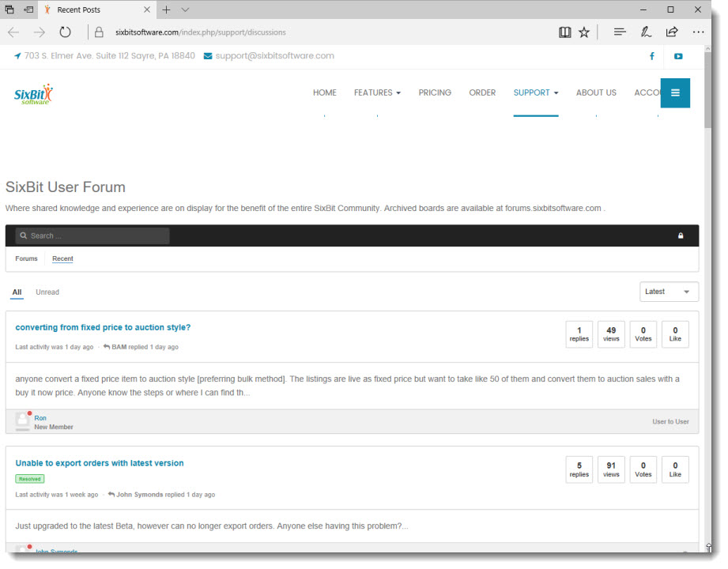
Task: Click the green Resolved badge
Action: (x=30, y=478)
